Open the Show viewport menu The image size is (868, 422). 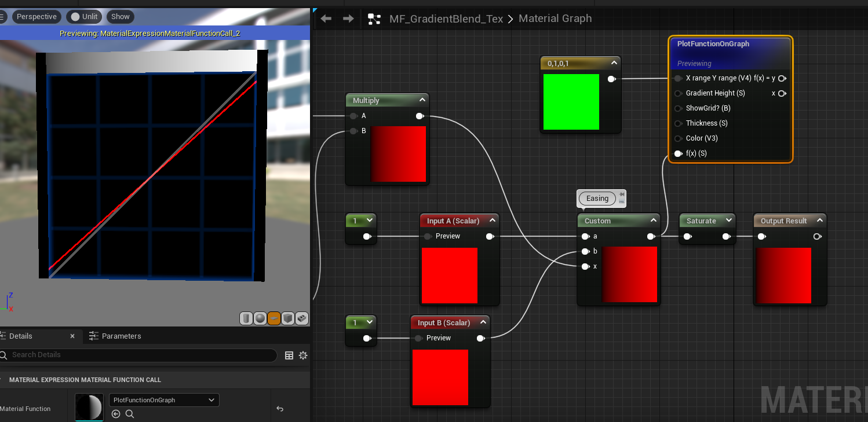click(x=121, y=17)
